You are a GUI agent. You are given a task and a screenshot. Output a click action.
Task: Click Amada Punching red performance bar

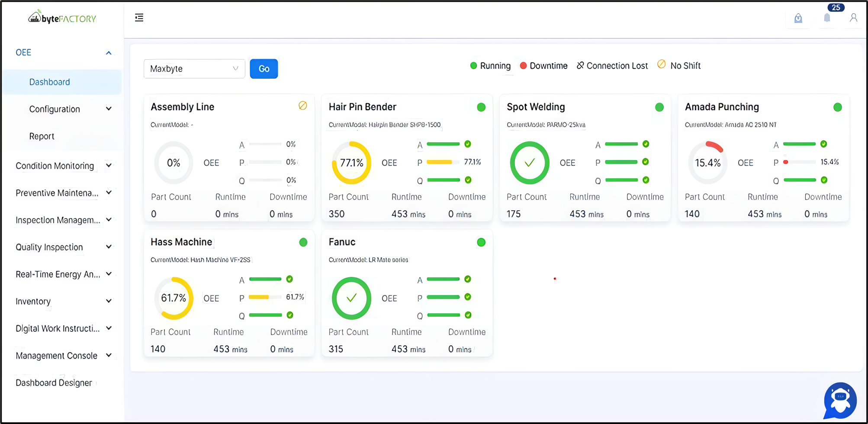pos(799,162)
